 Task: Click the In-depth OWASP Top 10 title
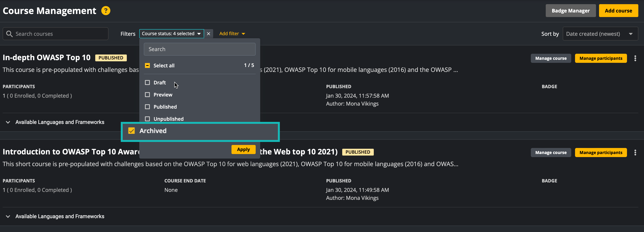pyautogui.click(x=46, y=58)
